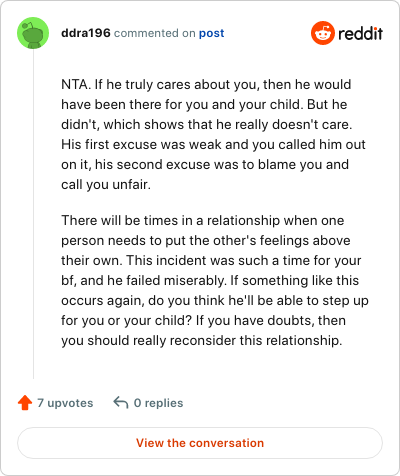Image resolution: width=400 pixels, height=476 pixels.
Task: Click the line starting "occurs again"
Action: 215,300
